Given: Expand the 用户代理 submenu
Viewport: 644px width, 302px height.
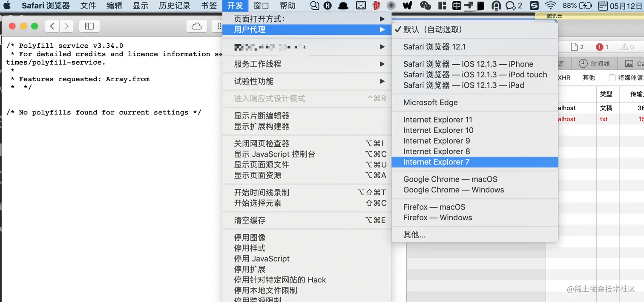Looking at the screenshot, I should pyautogui.click(x=307, y=29).
